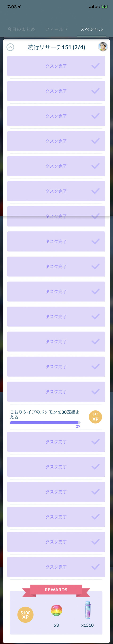Tap the last completed checkmark above REWARDS
Screen dimensions: 113x644
[95, 567]
